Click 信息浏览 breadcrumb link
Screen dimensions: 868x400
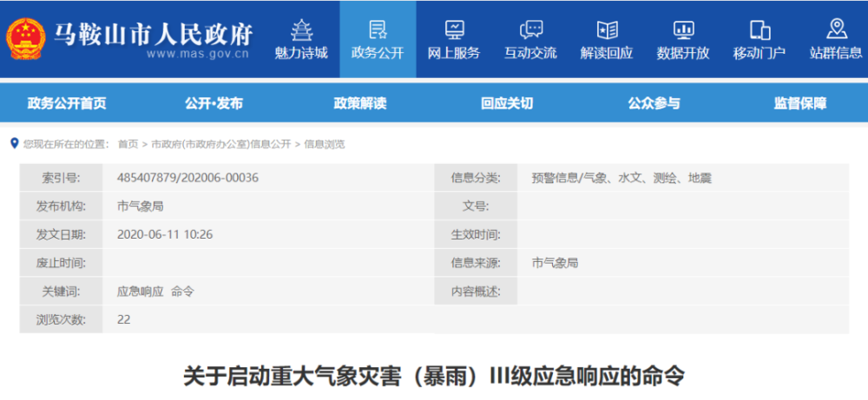[x=325, y=144]
